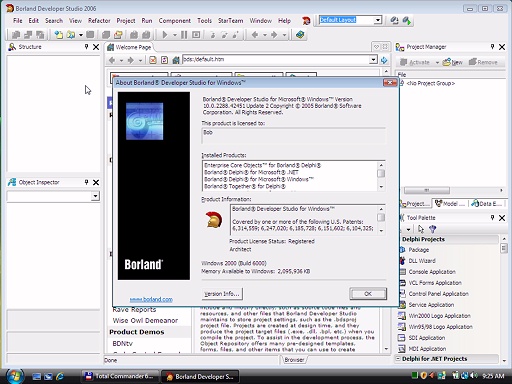Select the Model View tab
Image resolution: width=512 pixels, height=384 pixels.
click(450, 203)
